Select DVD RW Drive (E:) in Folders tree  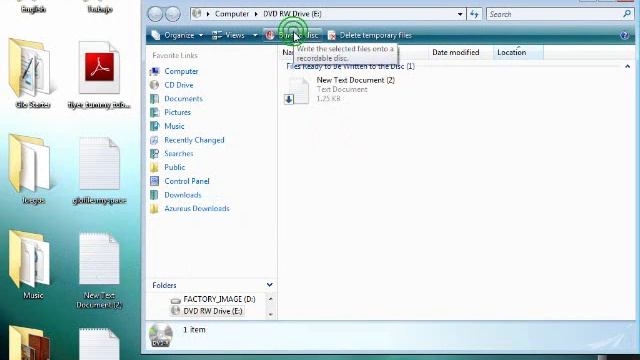213,311
